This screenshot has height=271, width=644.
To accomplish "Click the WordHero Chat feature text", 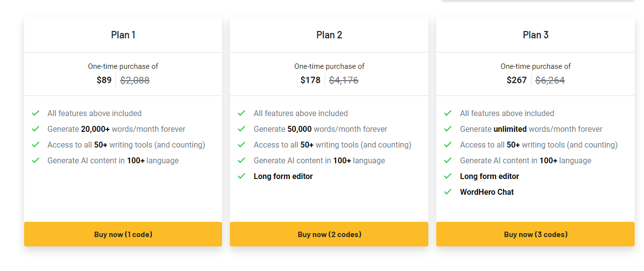I will pos(487,192).
